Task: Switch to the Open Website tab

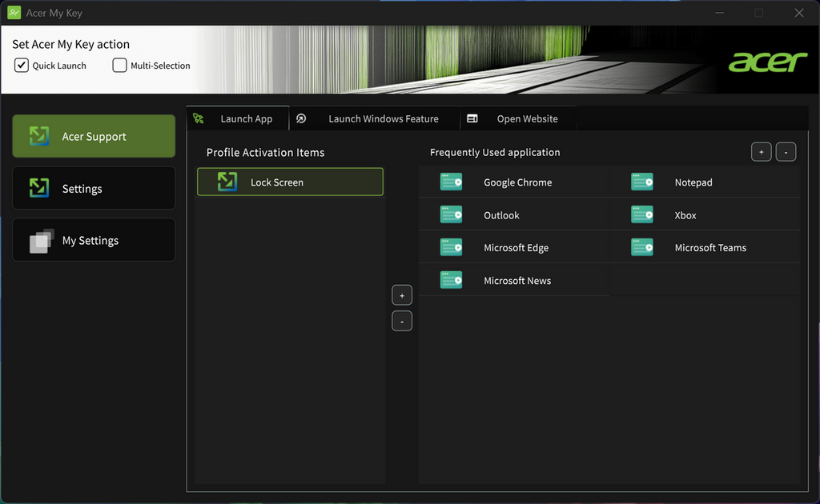Action: pyautogui.click(x=518, y=118)
